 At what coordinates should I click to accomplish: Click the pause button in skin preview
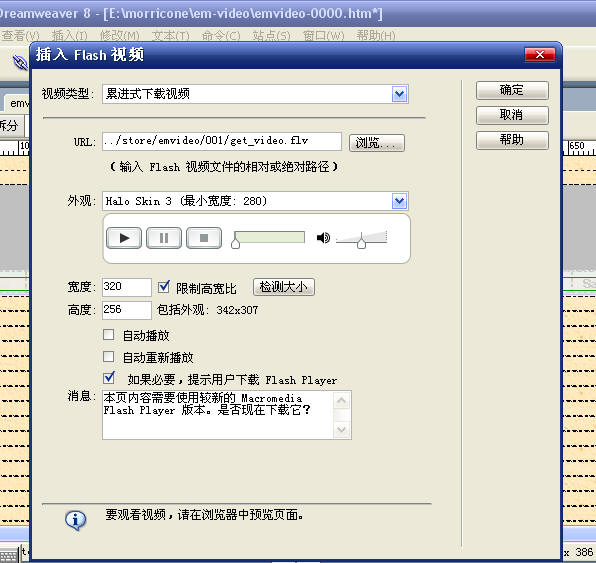(x=164, y=238)
